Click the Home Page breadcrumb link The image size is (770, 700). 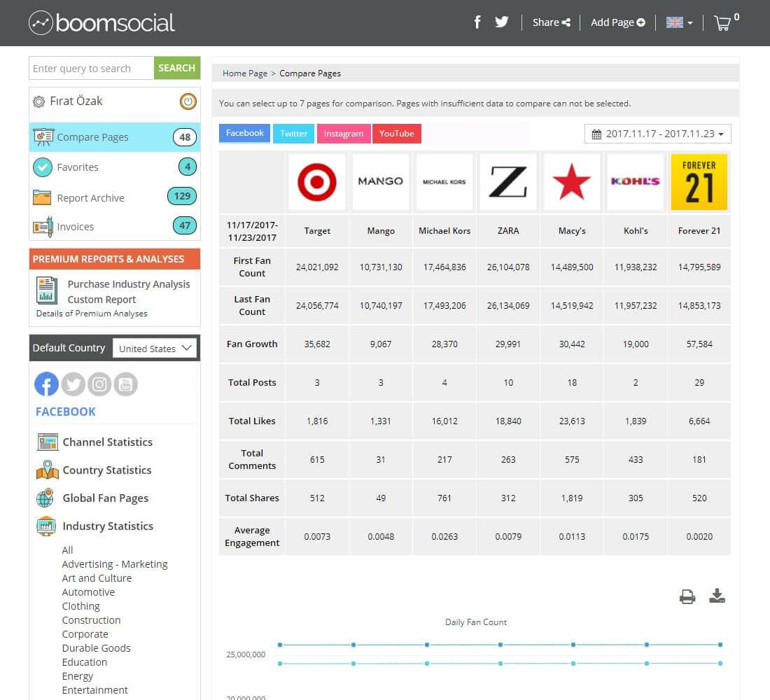click(x=245, y=73)
